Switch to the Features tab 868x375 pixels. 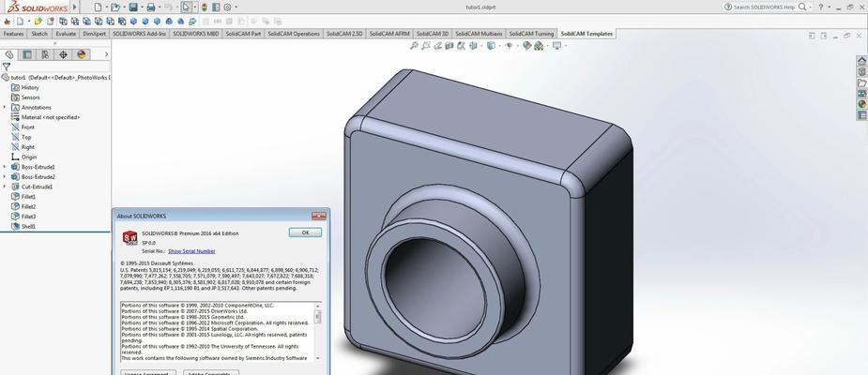(x=13, y=34)
